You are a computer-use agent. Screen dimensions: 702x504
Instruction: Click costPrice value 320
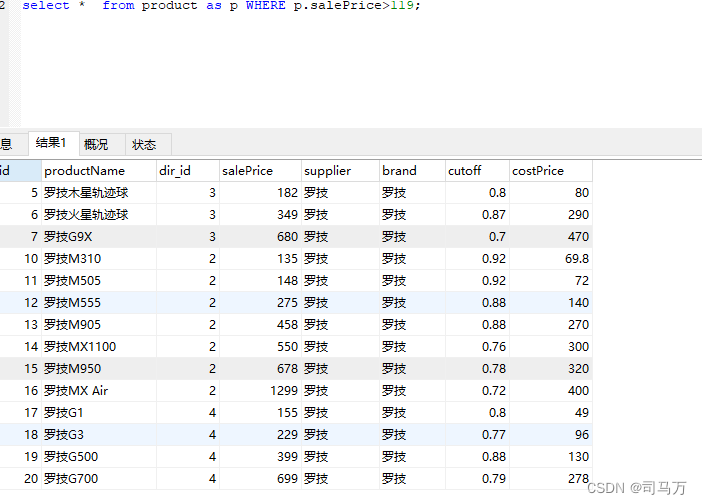point(551,368)
